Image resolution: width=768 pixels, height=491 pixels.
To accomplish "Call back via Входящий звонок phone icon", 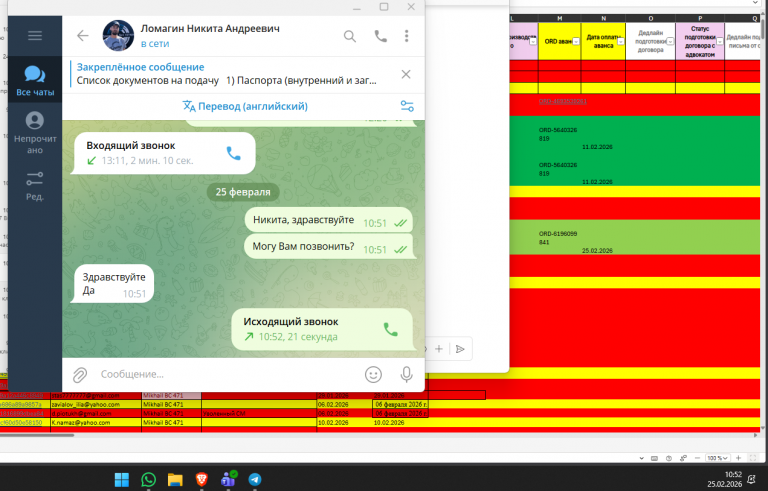I will 234,153.
